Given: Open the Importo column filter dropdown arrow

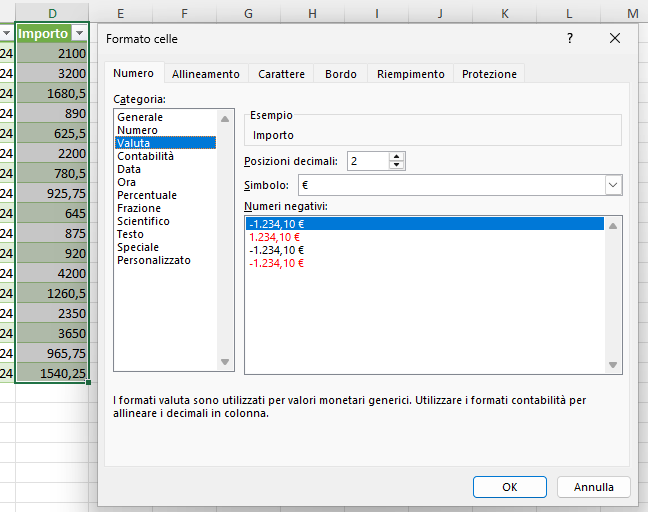Looking at the screenshot, I should click(x=80, y=33).
